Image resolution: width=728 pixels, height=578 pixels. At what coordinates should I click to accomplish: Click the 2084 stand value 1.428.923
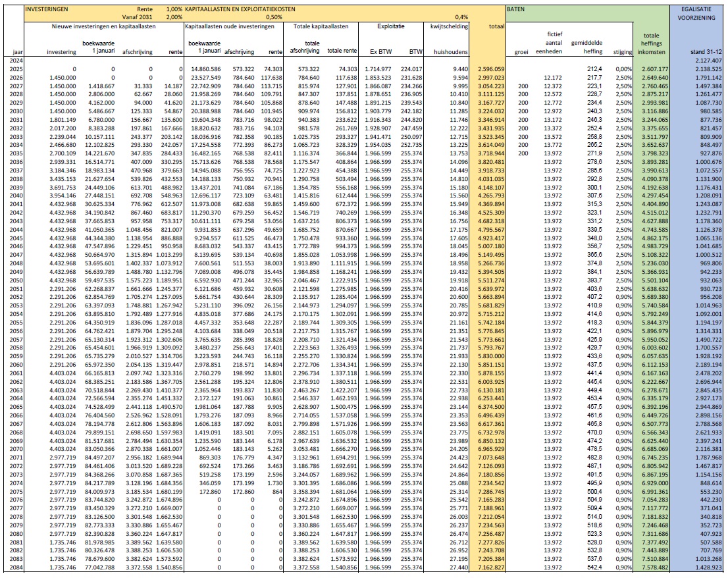click(709, 567)
